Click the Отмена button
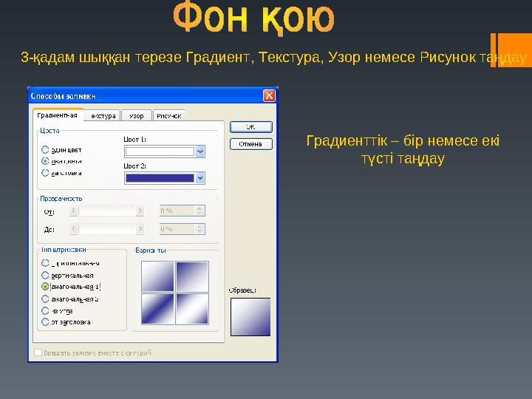Screen dimensions: 532x399 click(x=251, y=144)
